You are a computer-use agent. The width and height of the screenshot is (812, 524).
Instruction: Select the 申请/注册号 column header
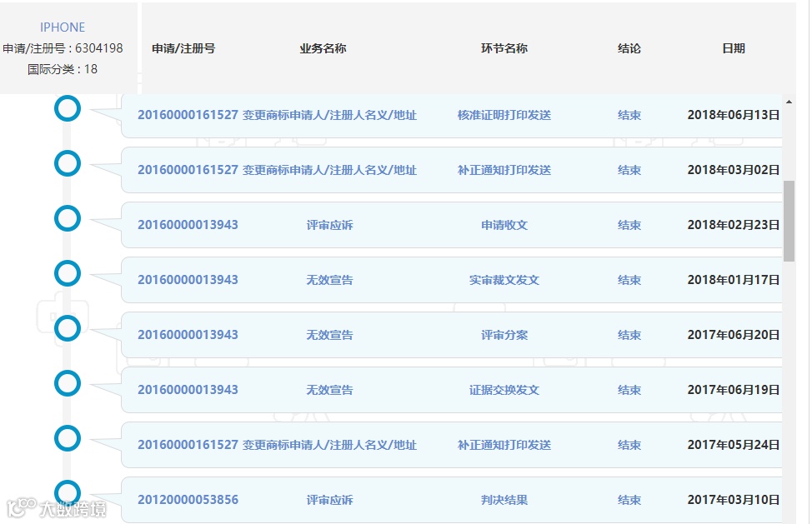point(183,48)
